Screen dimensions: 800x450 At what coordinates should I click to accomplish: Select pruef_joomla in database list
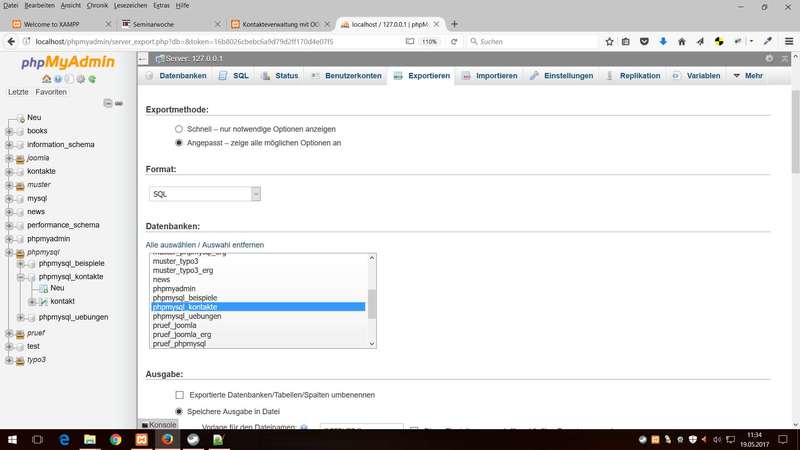pyautogui.click(x=258, y=326)
